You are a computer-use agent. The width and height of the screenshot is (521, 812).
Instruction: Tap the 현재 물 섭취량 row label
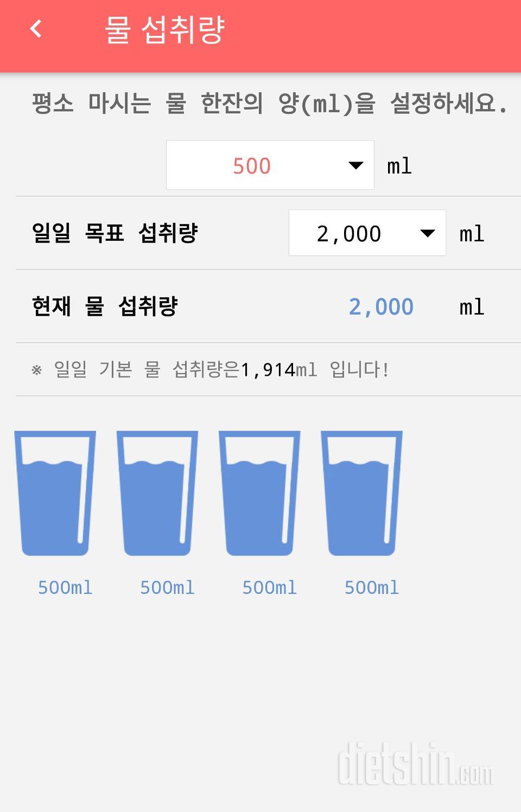click(x=105, y=306)
